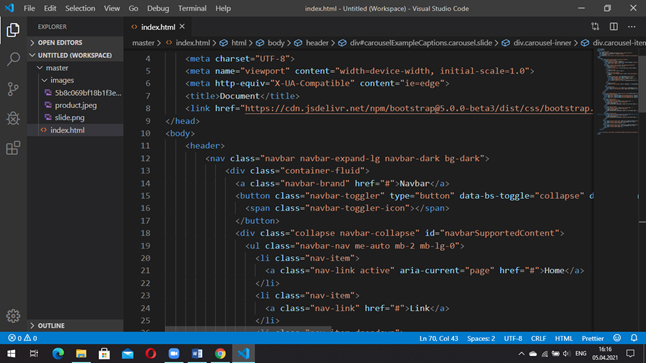Open Word from the taskbar
The width and height of the screenshot is (646, 363).
(197, 354)
